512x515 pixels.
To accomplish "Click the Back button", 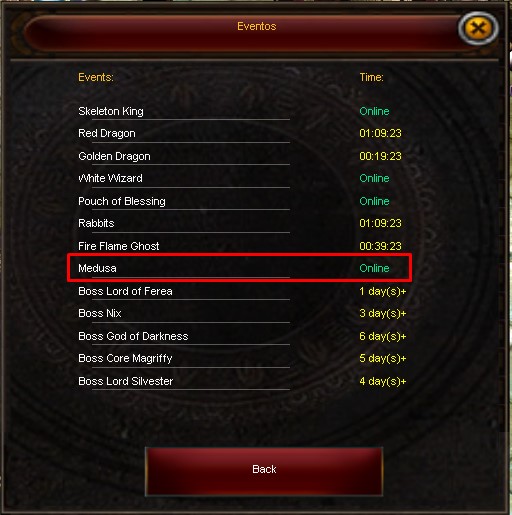I will (x=264, y=471).
